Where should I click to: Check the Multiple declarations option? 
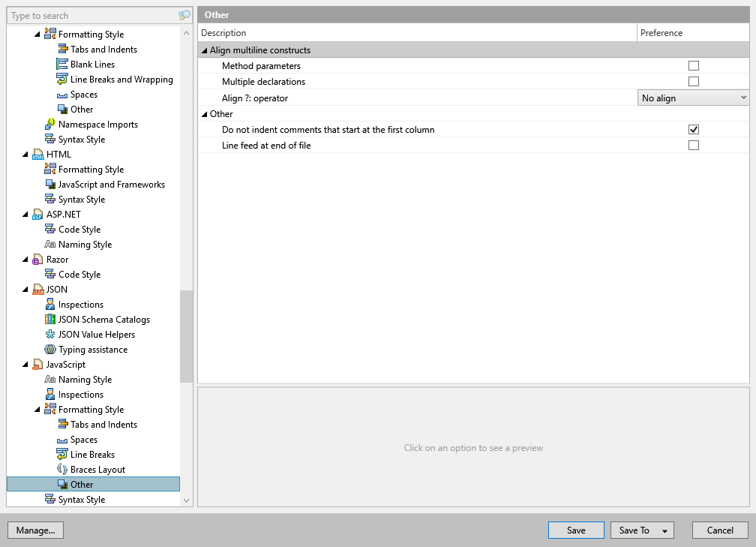pos(694,81)
